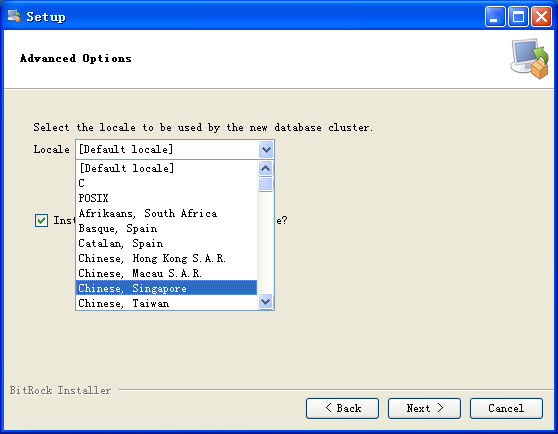Click the list scrollbar up arrow
The image size is (558, 434).
click(x=265, y=168)
